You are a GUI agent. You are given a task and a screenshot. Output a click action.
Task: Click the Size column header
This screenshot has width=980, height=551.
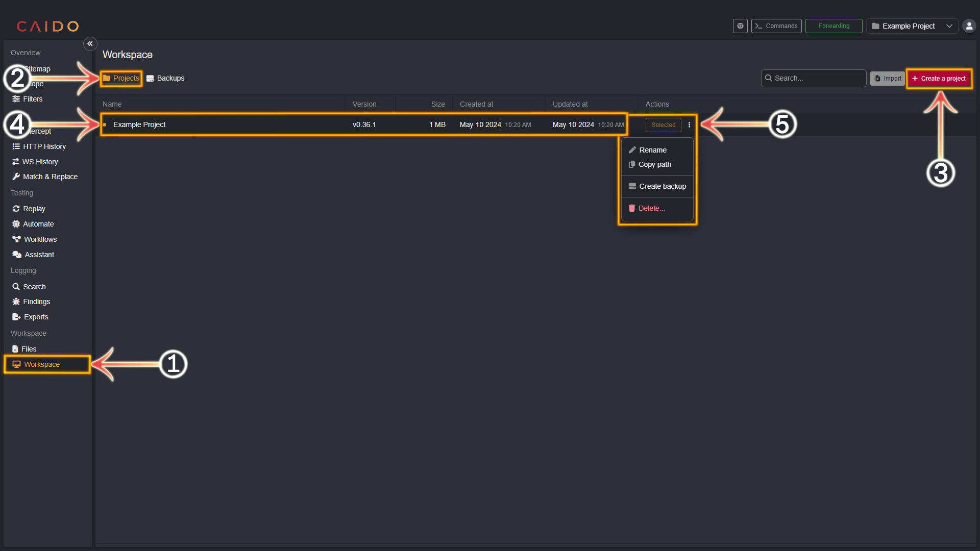[438, 104]
